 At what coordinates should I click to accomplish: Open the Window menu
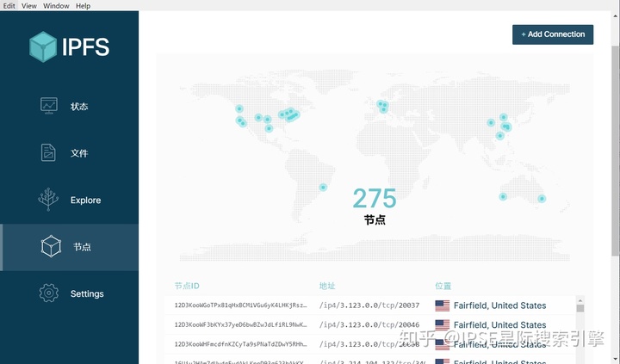pyautogui.click(x=56, y=5)
